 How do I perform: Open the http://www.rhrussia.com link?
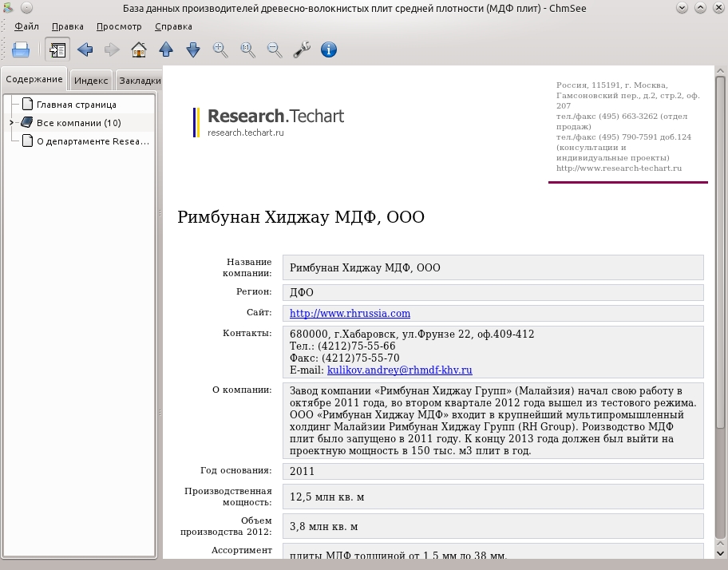[350, 313]
